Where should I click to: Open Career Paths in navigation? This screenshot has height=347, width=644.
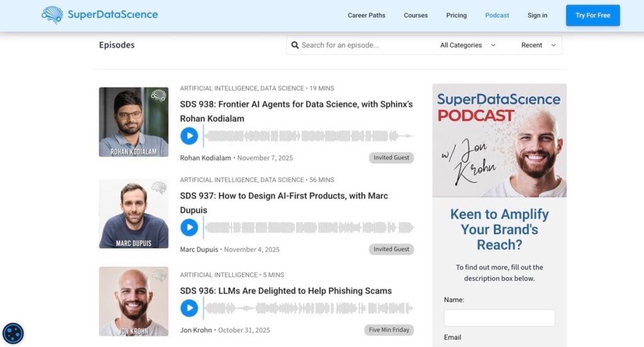pyautogui.click(x=366, y=15)
